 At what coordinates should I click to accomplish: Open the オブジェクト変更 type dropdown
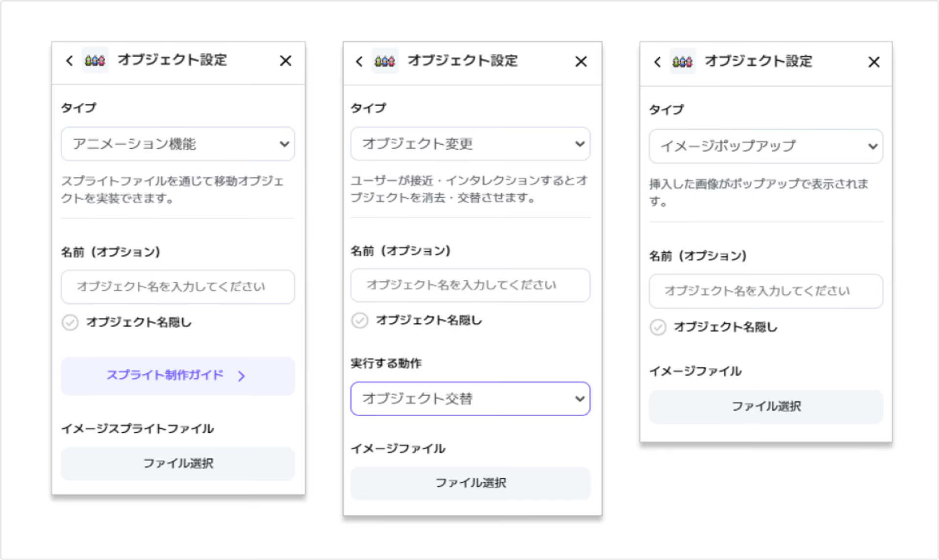pos(470,144)
